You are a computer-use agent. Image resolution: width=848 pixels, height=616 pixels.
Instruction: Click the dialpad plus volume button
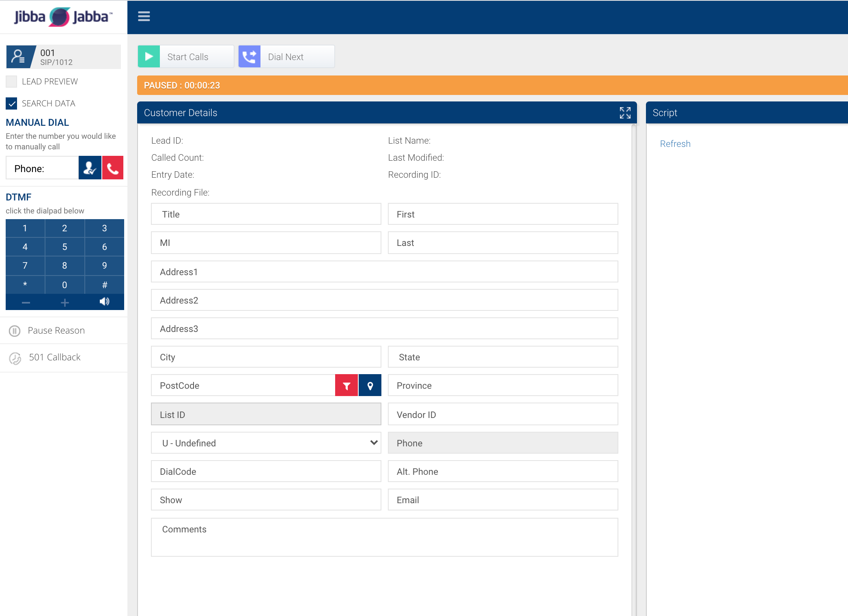click(65, 302)
